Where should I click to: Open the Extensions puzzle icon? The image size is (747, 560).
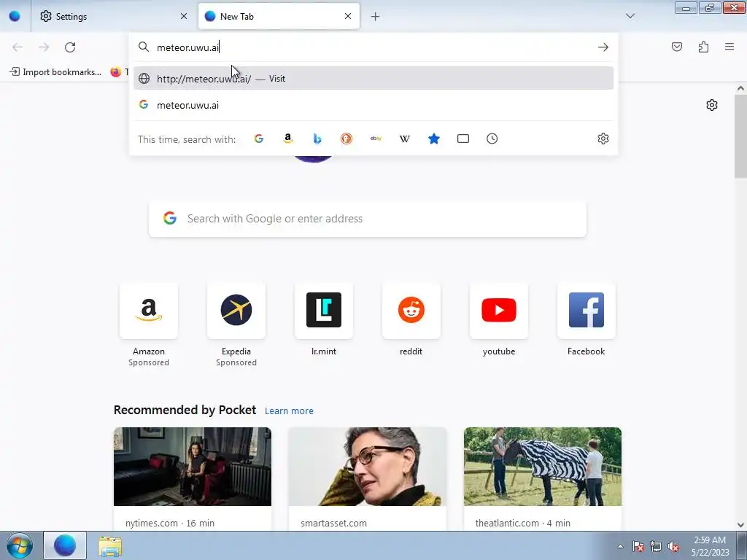click(703, 47)
